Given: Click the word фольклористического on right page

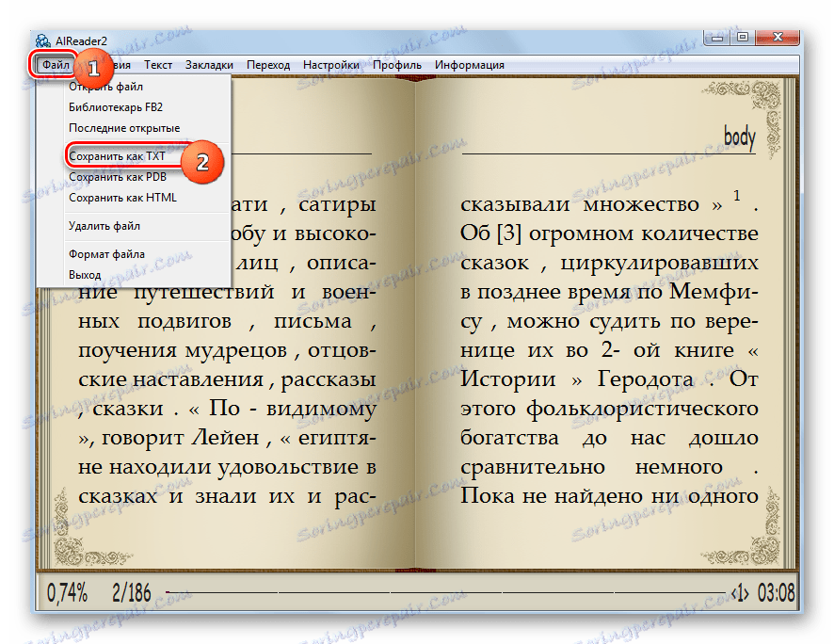Looking at the screenshot, I should [x=642, y=409].
